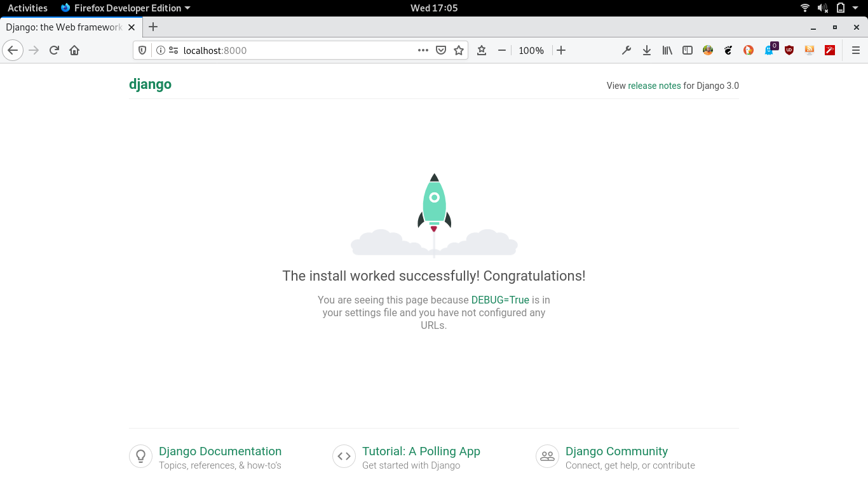The image size is (868, 487).
Task: Follow the DEBUG=True link
Action: [x=500, y=300]
